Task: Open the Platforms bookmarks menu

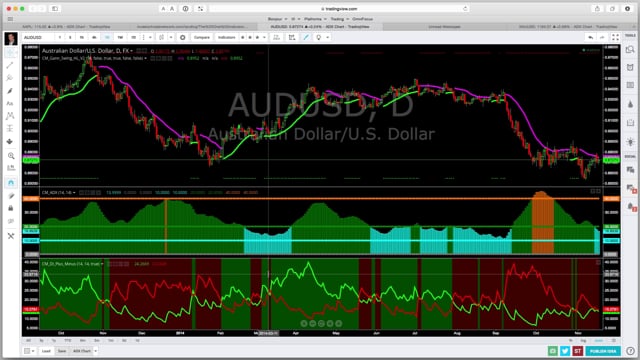Action: 315,19
